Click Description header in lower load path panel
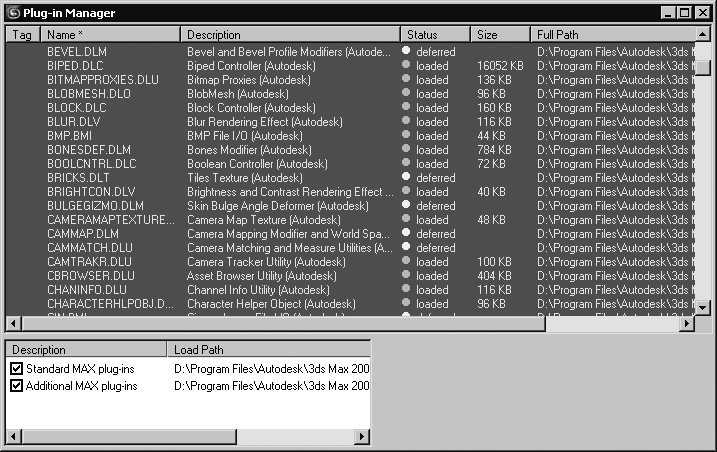 86,350
